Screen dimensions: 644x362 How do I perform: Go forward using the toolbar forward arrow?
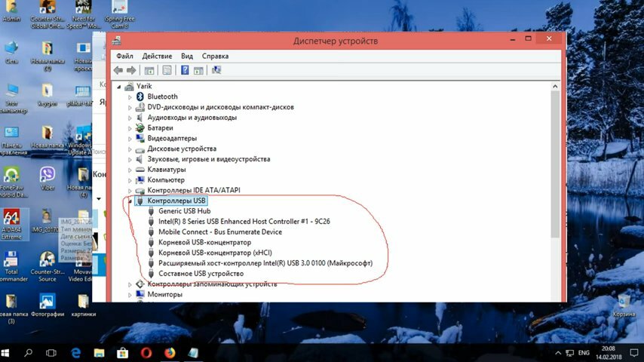(x=131, y=70)
